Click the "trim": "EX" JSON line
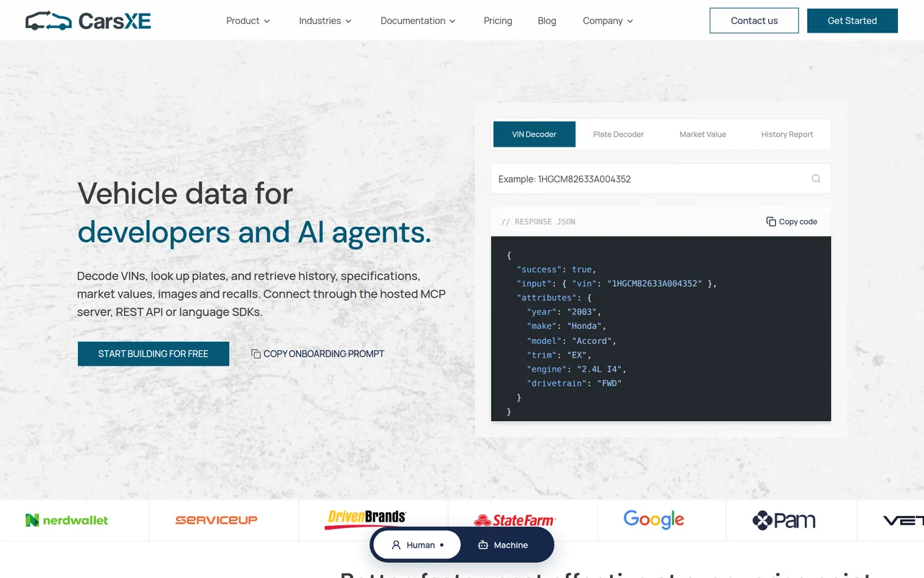The height and width of the screenshot is (578, 924). [x=559, y=355]
